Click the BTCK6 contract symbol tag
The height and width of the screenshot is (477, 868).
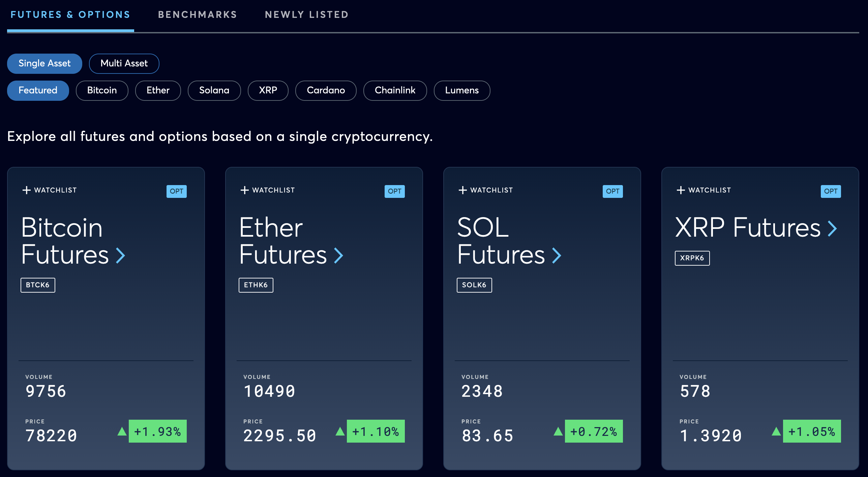coord(38,285)
